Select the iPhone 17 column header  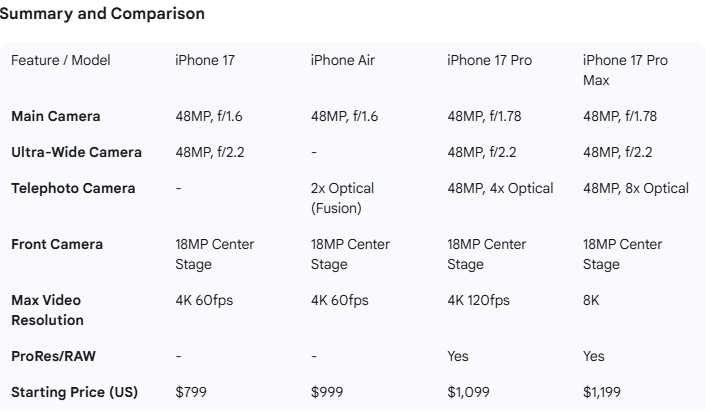pos(204,60)
